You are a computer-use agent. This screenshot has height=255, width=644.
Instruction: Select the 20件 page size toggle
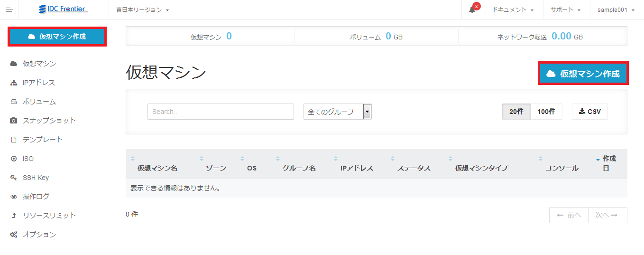516,112
